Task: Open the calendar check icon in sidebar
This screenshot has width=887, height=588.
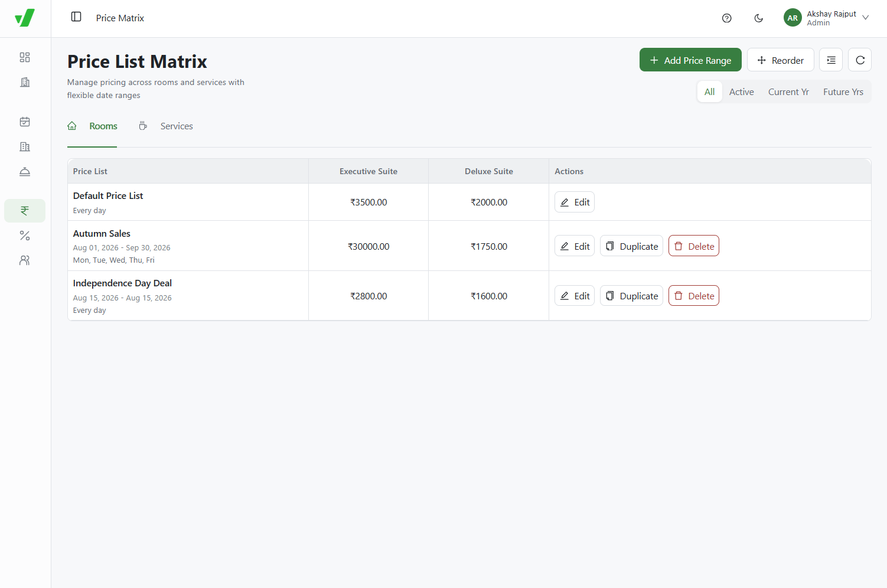Action: (25, 122)
